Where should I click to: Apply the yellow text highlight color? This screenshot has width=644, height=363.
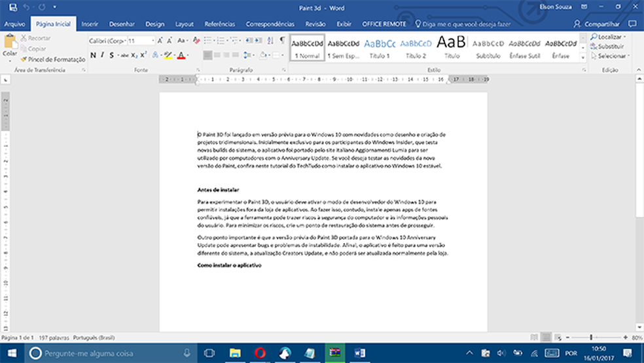[x=168, y=55]
